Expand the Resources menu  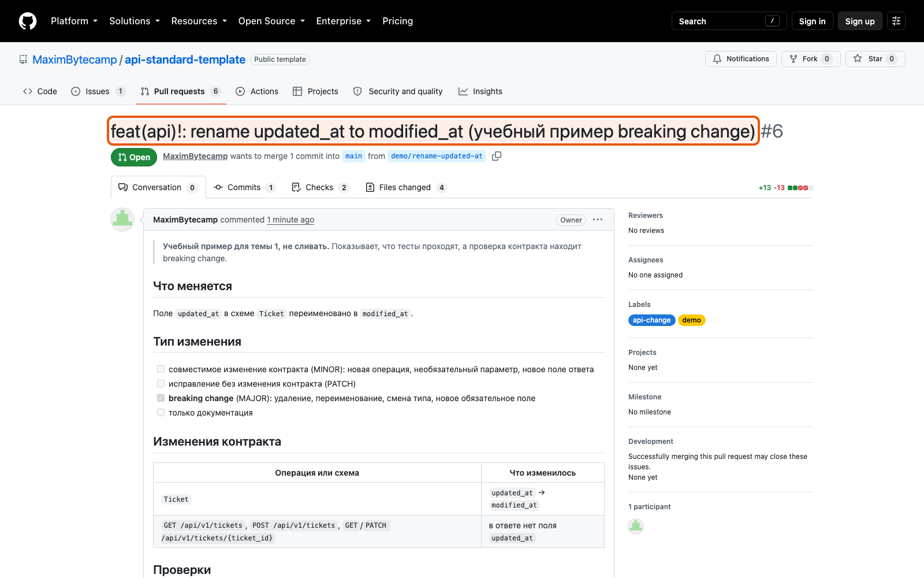[x=199, y=21]
